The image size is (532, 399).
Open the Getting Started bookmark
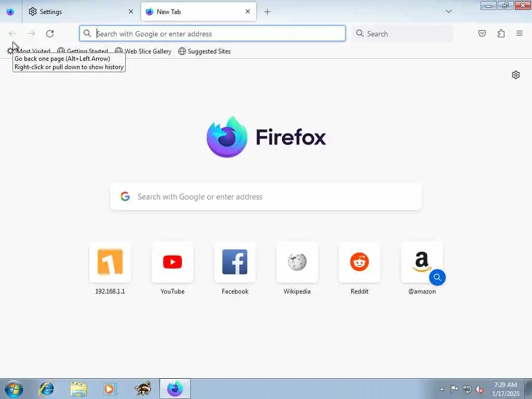pos(83,51)
